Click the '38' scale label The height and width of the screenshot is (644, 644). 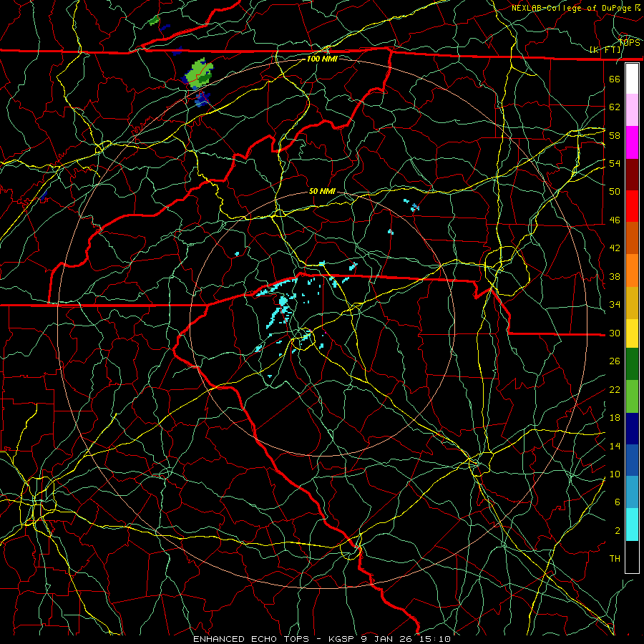point(615,277)
